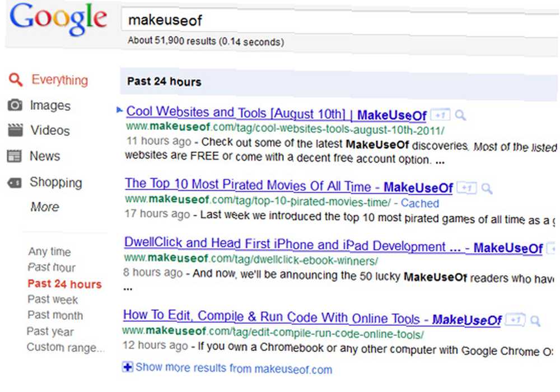Viewport: 560px width, 392px height.
Task: Click the Images camera icon
Action: click(x=15, y=105)
